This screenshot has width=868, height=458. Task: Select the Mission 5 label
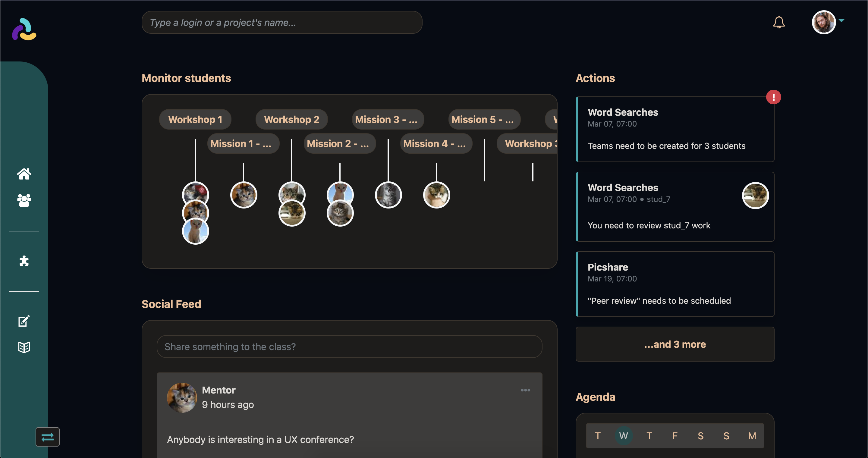click(484, 119)
